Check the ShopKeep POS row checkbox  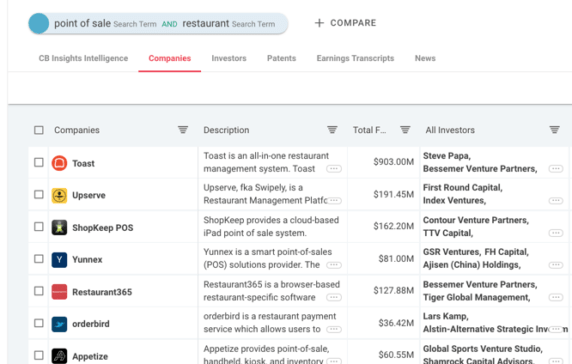39,226
